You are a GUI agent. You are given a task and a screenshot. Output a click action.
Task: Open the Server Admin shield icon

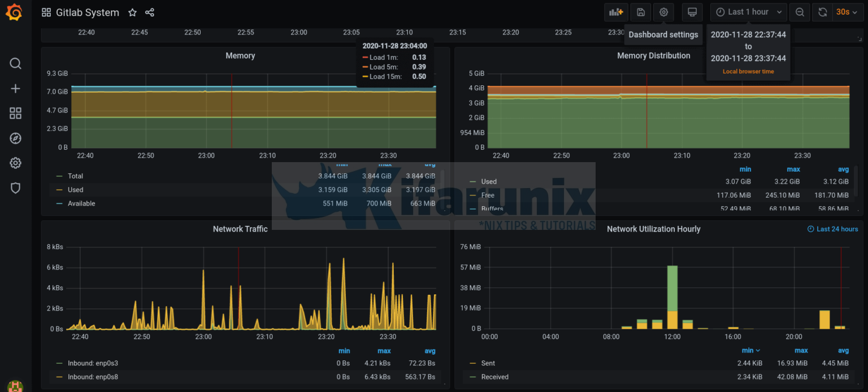[x=15, y=188]
